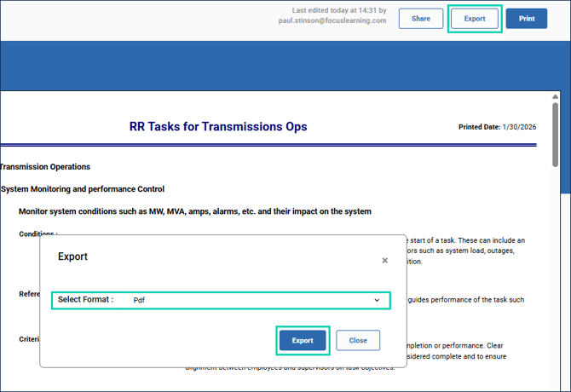
Task: Close the Export dialog with the X icon
Action: coord(384,261)
